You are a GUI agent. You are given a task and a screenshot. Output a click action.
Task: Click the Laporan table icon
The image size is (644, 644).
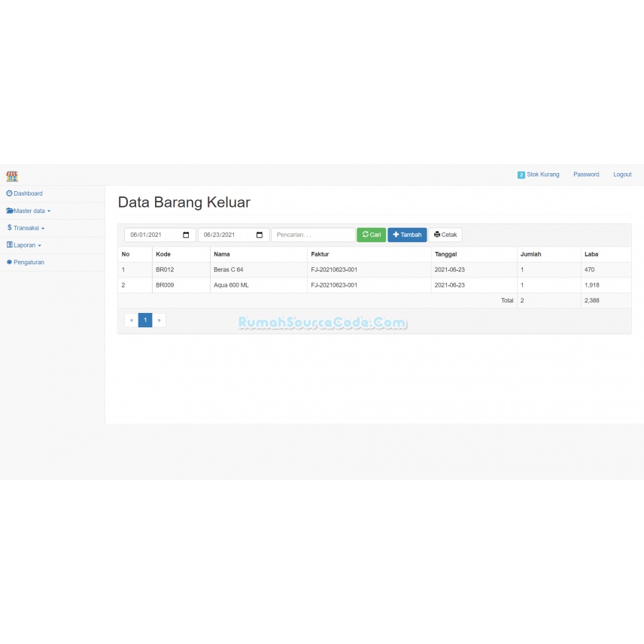pos(10,245)
